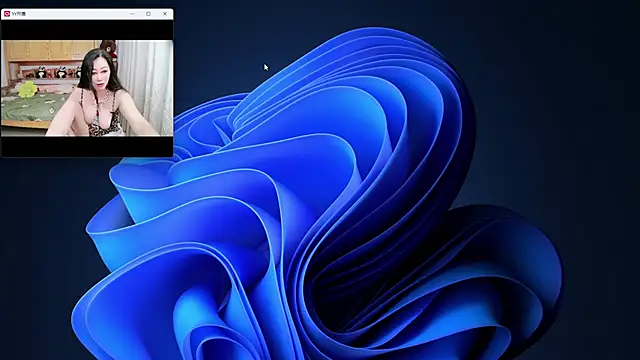The height and width of the screenshot is (360, 640).
Task: Maximize the small video window
Action: (x=149, y=14)
